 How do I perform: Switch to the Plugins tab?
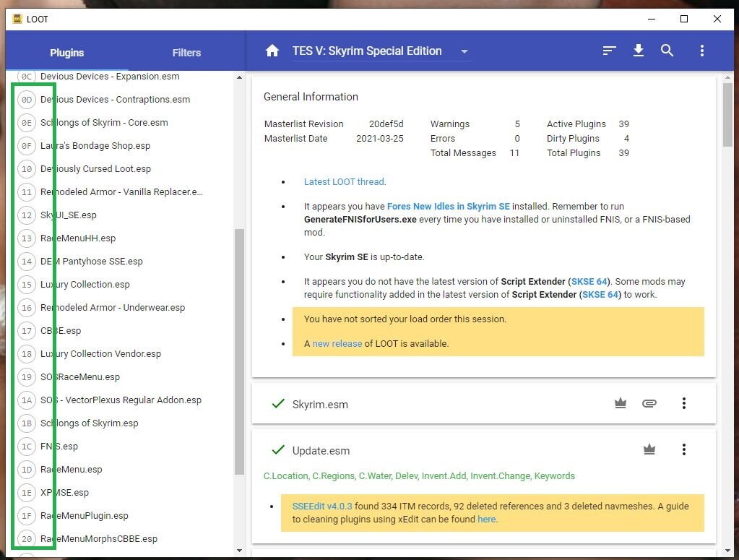coord(67,52)
